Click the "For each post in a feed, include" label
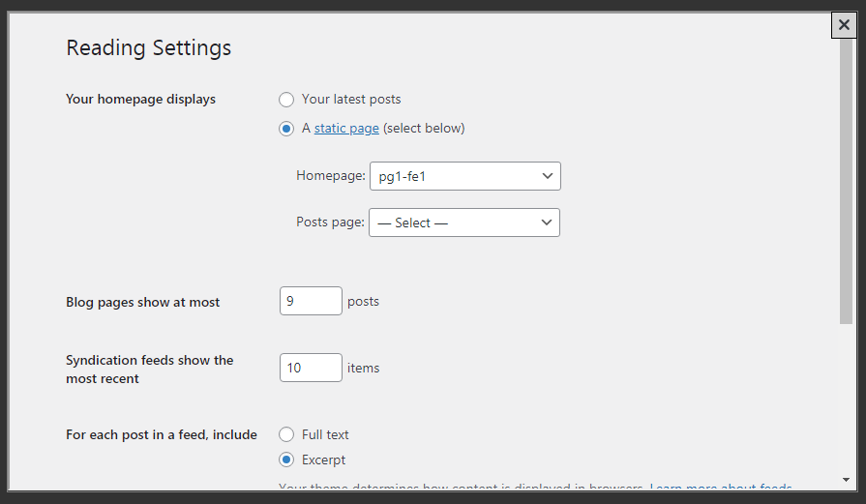 coord(162,435)
